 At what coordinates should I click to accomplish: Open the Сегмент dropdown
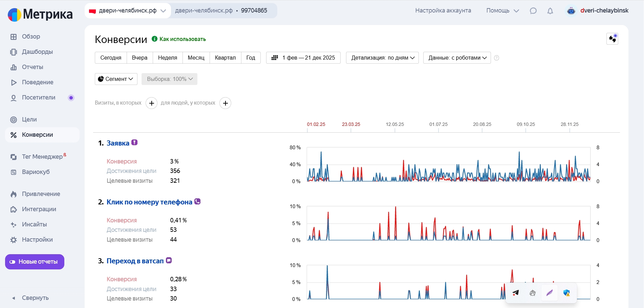coord(116,79)
